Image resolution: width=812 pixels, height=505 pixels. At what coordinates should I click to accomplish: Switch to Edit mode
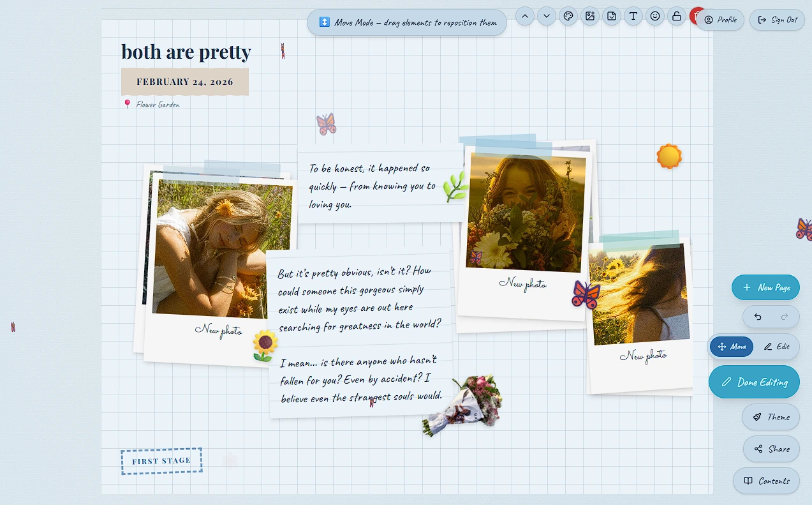tap(776, 347)
